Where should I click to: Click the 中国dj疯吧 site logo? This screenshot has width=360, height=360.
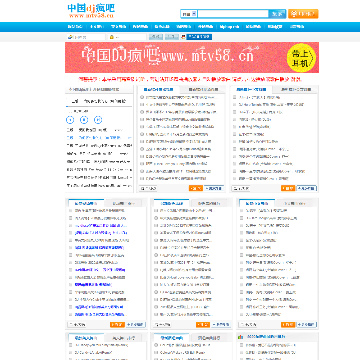click(x=91, y=11)
